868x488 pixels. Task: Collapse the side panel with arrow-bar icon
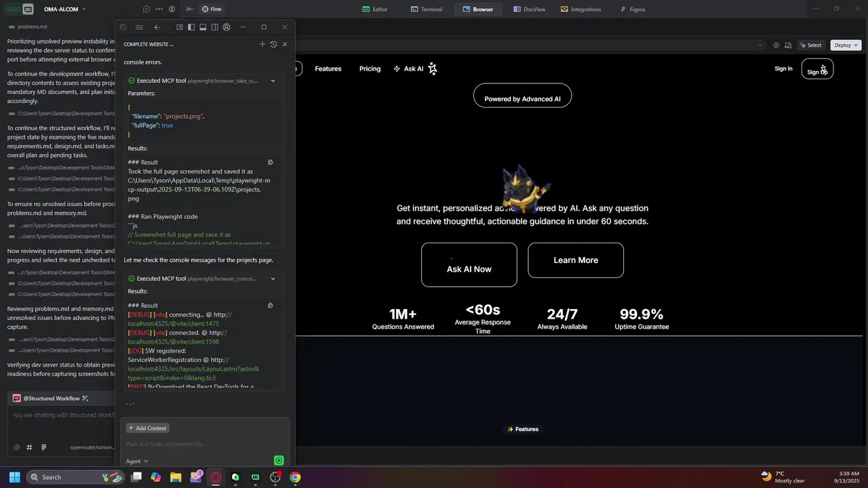click(x=190, y=9)
